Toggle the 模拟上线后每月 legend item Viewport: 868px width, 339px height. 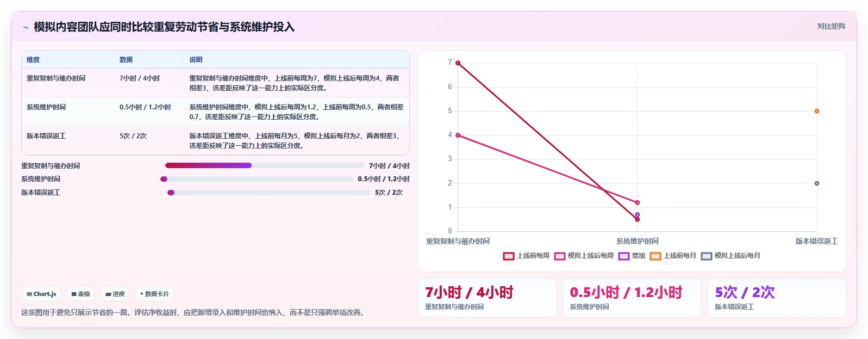click(x=730, y=256)
